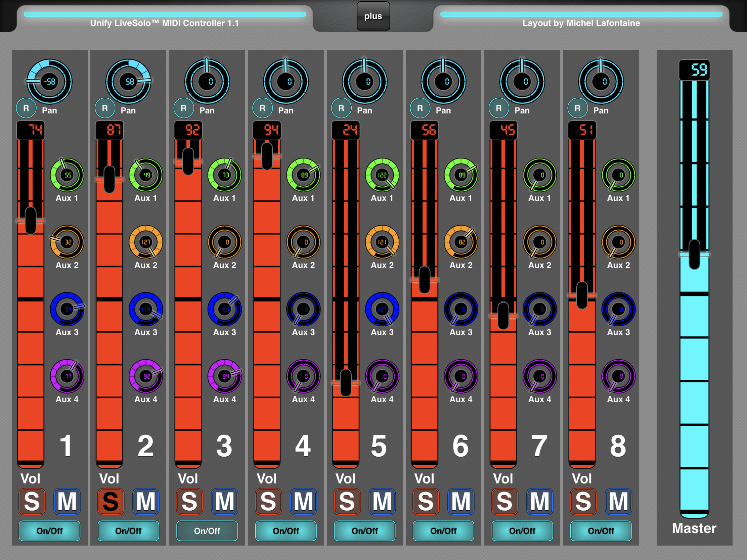747x560 pixels.
Task: Click channel 4 Aux 1 knob
Action: pyautogui.click(x=303, y=175)
